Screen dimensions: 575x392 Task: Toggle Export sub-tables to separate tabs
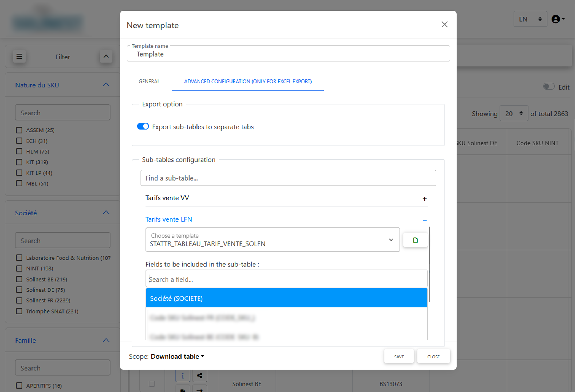(143, 126)
